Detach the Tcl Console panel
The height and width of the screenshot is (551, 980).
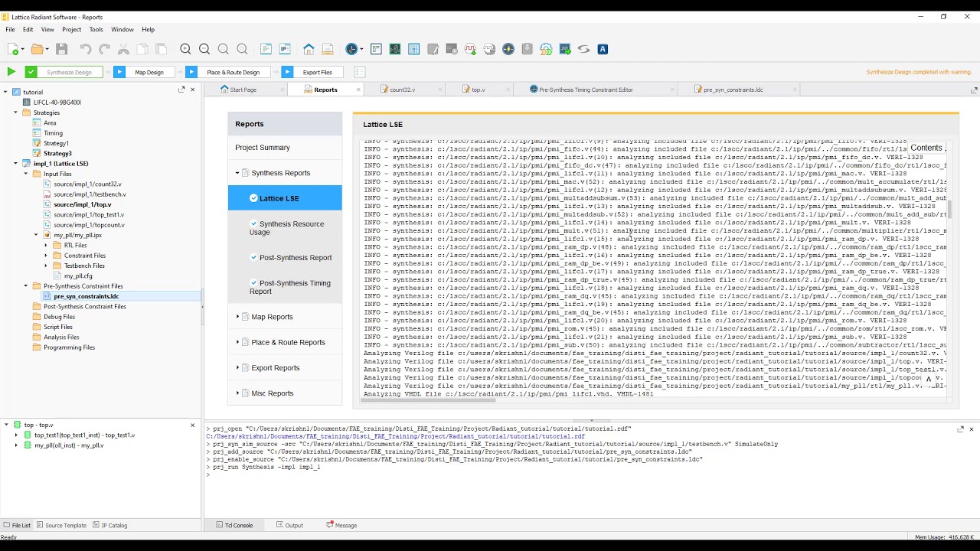tap(961, 429)
